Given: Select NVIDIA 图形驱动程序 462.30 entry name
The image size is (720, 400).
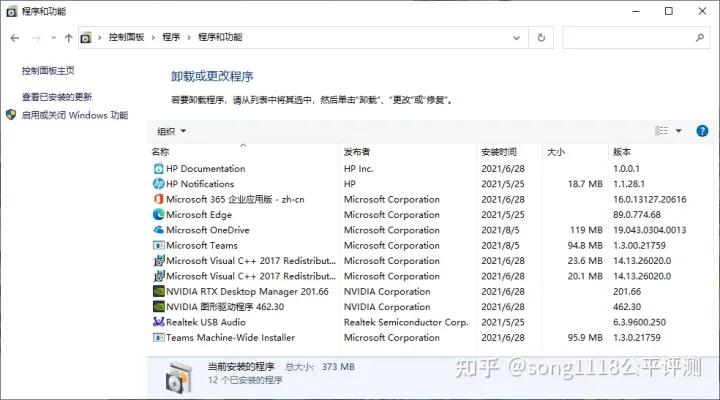Looking at the screenshot, I should (225, 306).
